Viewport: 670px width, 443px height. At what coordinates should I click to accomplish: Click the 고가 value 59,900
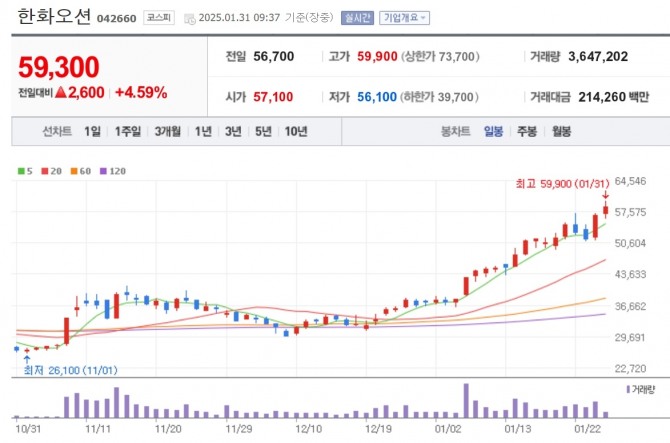point(377,56)
